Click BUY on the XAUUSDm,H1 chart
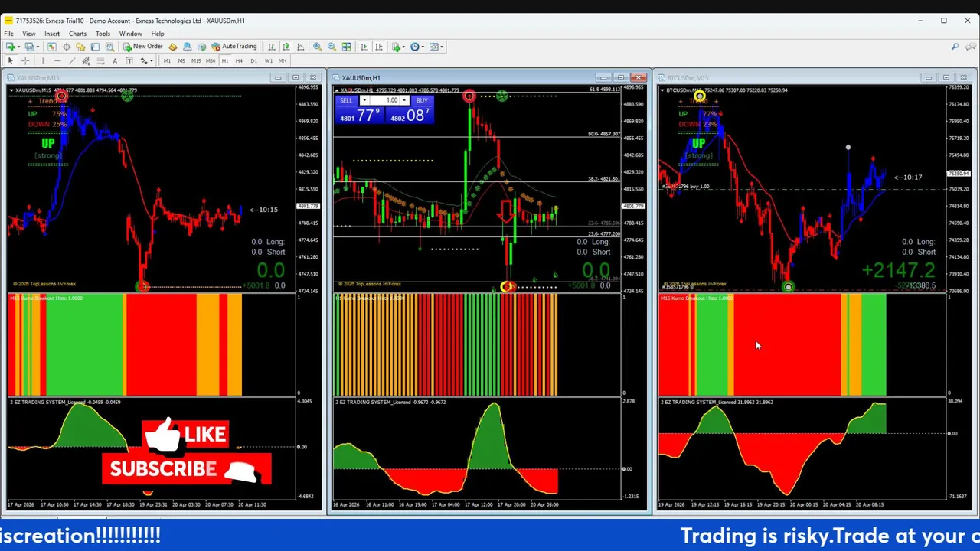 pyautogui.click(x=422, y=101)
